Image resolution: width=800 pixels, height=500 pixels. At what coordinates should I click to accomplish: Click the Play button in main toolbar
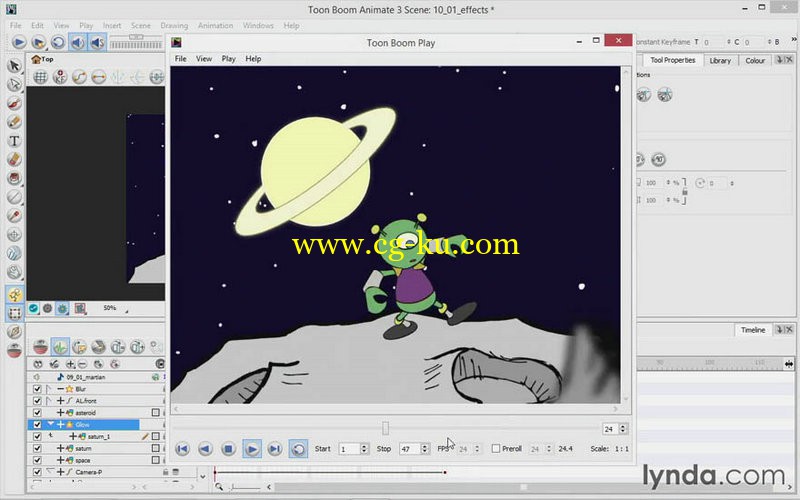(x=19, y=42)
